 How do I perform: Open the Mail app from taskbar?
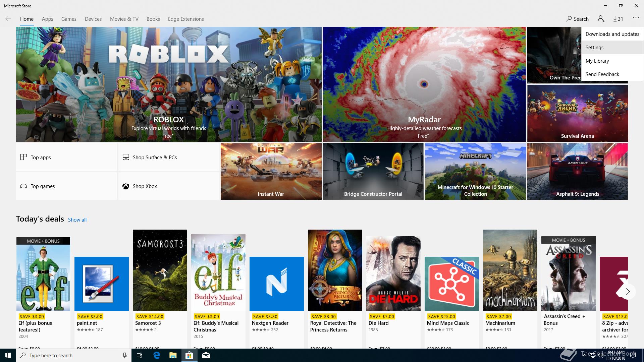tap(206, 355)
